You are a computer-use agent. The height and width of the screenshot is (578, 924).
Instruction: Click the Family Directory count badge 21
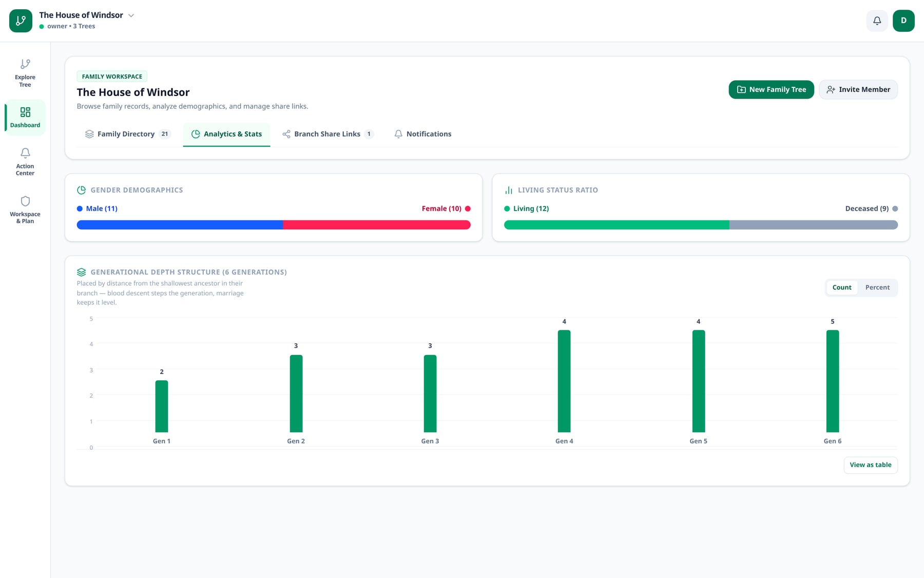tap(164, 134)
